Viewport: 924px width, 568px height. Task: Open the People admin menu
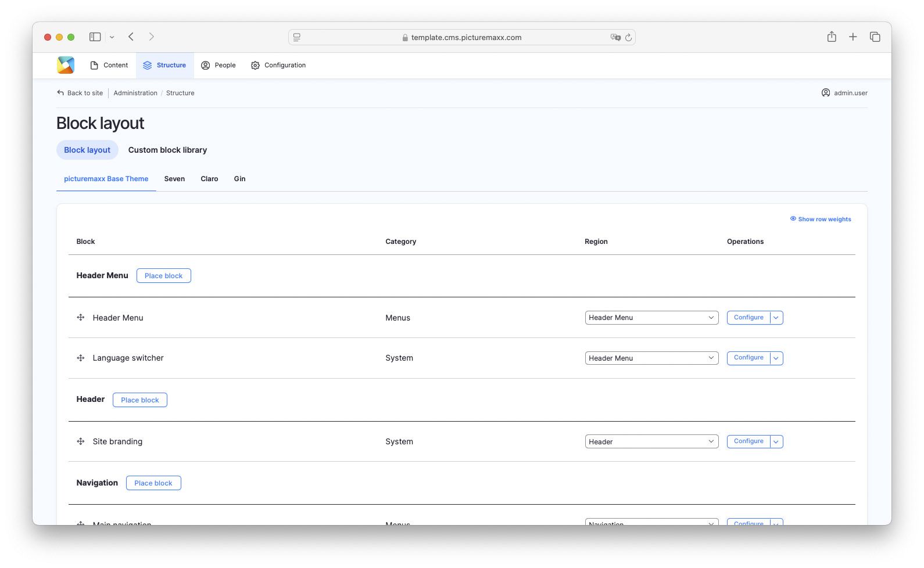tap(219, 65)
